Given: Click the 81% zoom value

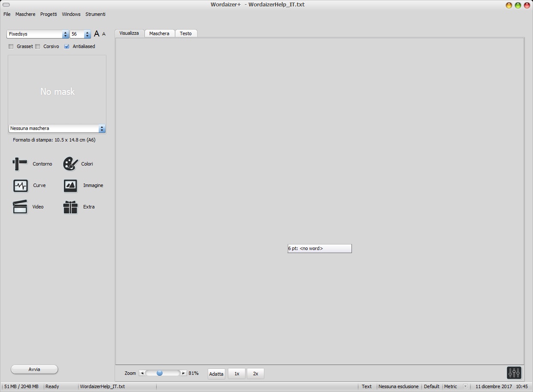Looking at the screenshot, I should 194,373.
